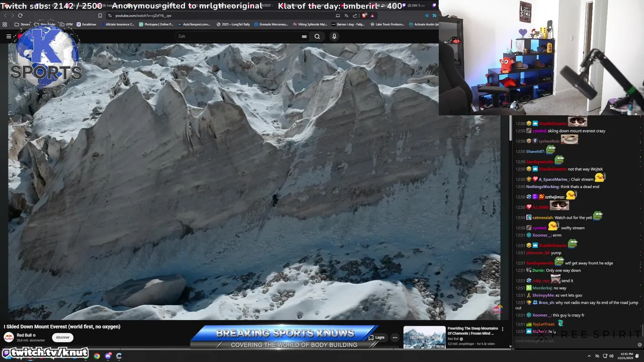Screen dimensions: 644x362
Task: Click the Brave shields lion icon
Action: (364, 16)
